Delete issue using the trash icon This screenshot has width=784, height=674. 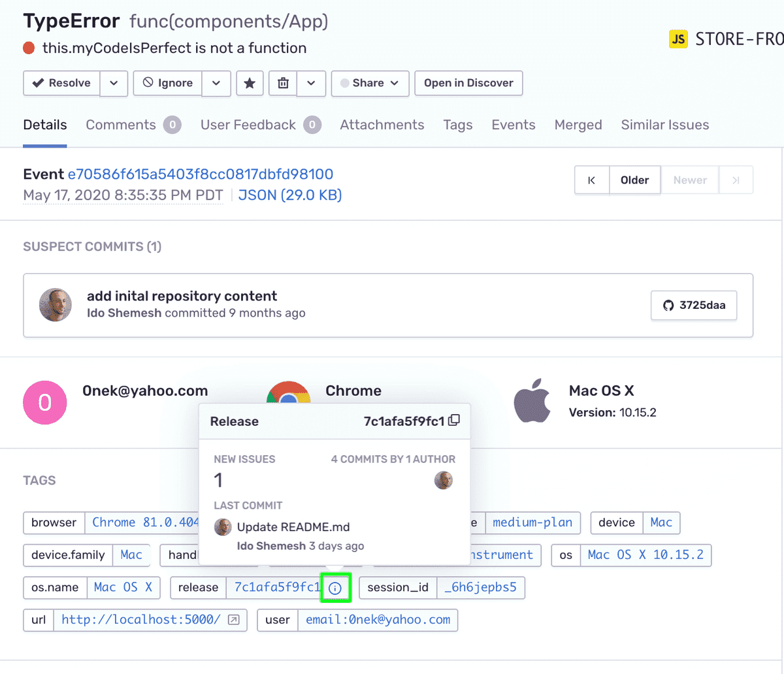pos(283,83)
